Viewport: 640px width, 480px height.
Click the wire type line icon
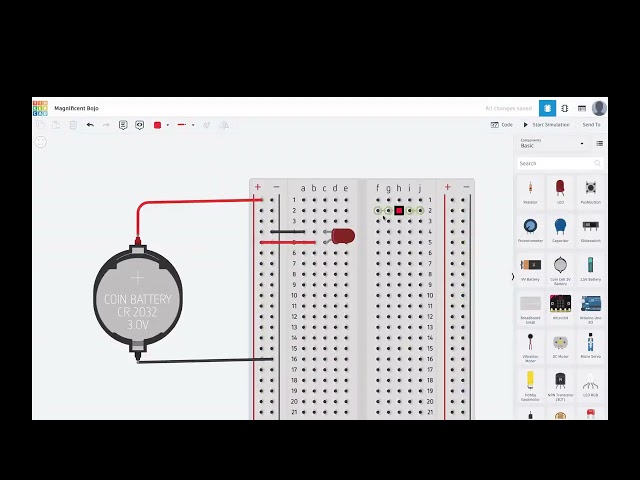pos(182,125)
